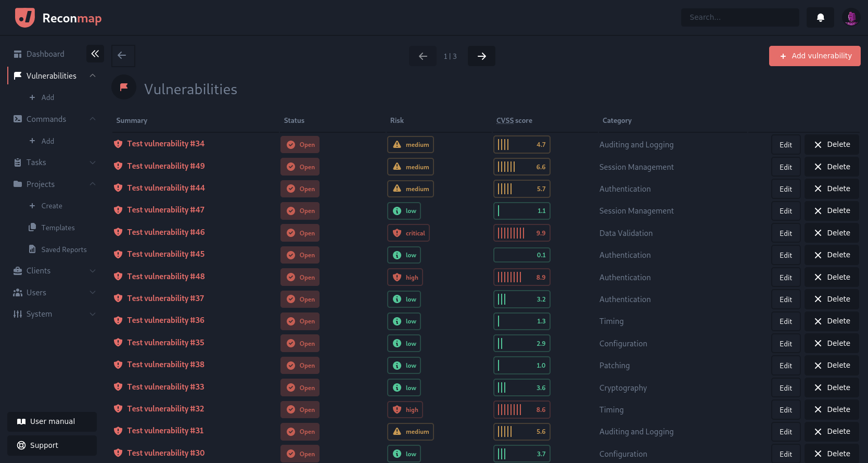Screen dimensions: 868x463
Task: Go to previous page of vulnerabilities
Action: click(x=423, y=56)
